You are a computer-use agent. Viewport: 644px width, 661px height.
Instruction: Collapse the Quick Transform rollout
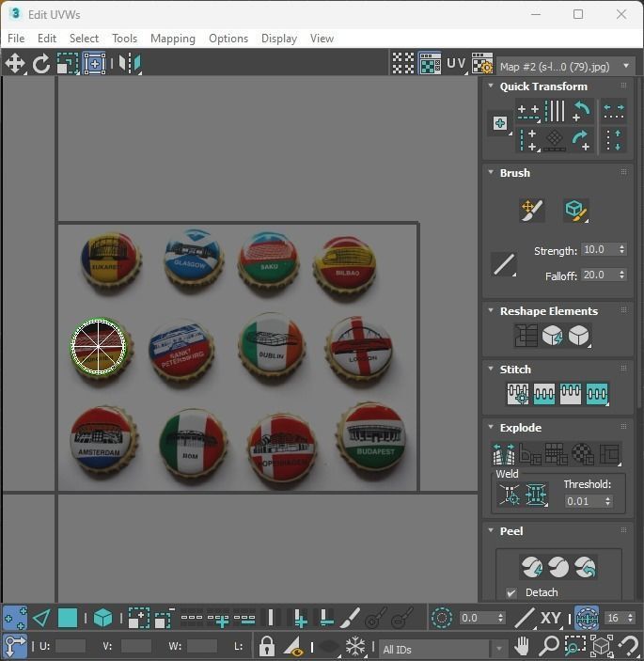(x=491, y=86)
